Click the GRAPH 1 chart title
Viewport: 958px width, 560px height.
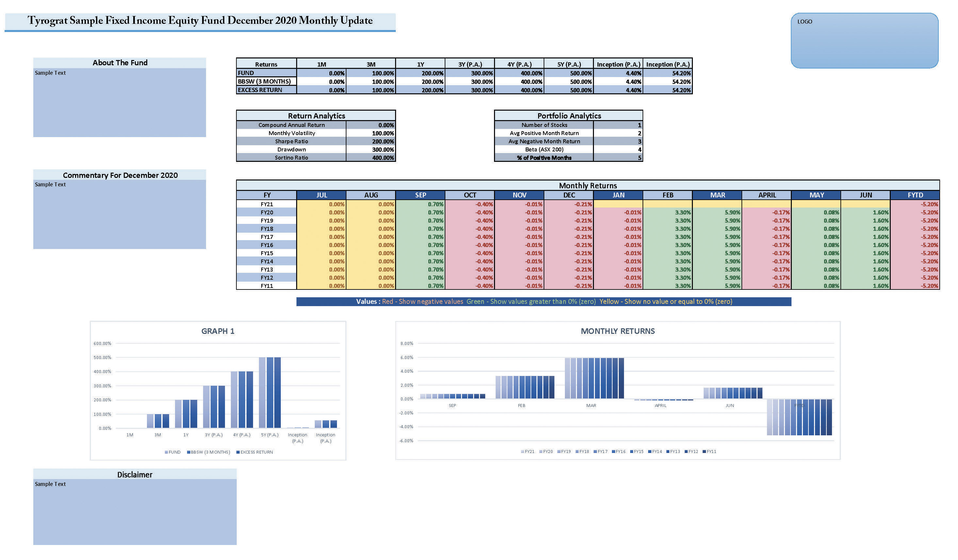point(218,331)
